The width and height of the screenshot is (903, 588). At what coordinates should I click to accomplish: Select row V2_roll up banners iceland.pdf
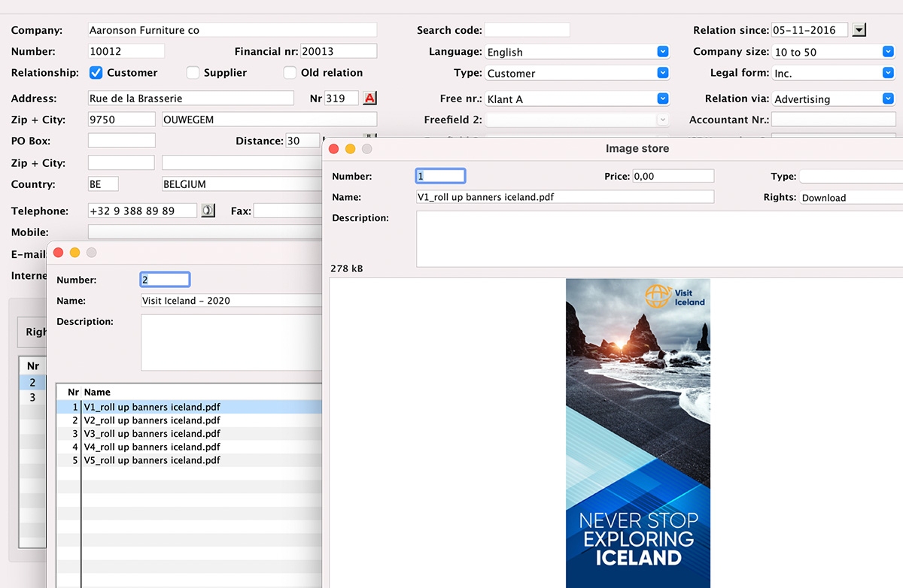click(x=190, y=420)
